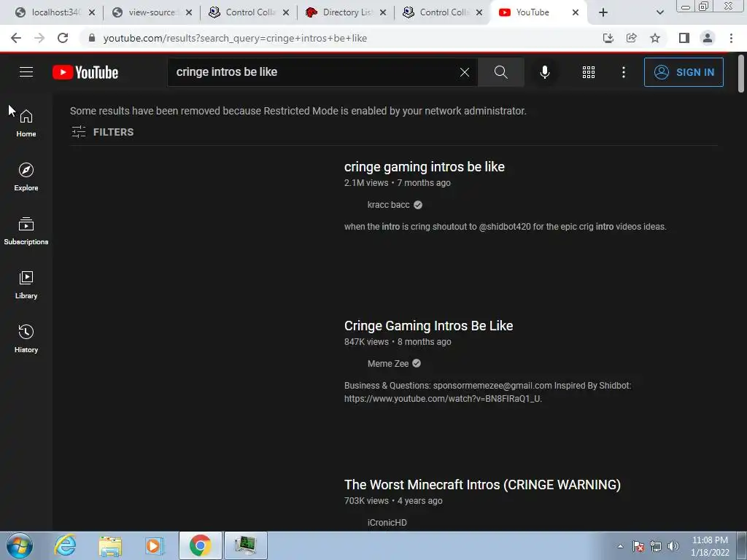The image size is (747, 560).
Task: Click in the search box text field
Action: point(314,72)
